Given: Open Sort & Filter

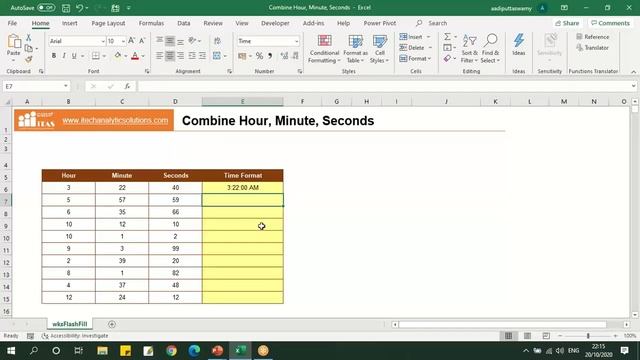Looking at the screenshot, I should [469, 49].
